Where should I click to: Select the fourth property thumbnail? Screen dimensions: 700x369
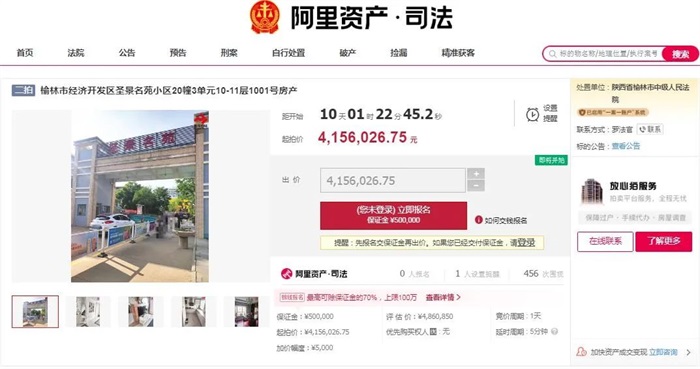tap(194, 311)
